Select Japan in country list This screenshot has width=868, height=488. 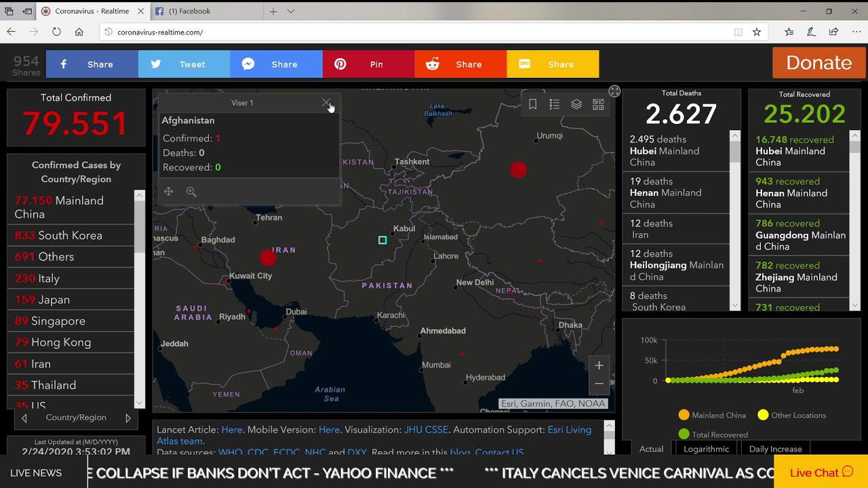click(x=71, y=300)
